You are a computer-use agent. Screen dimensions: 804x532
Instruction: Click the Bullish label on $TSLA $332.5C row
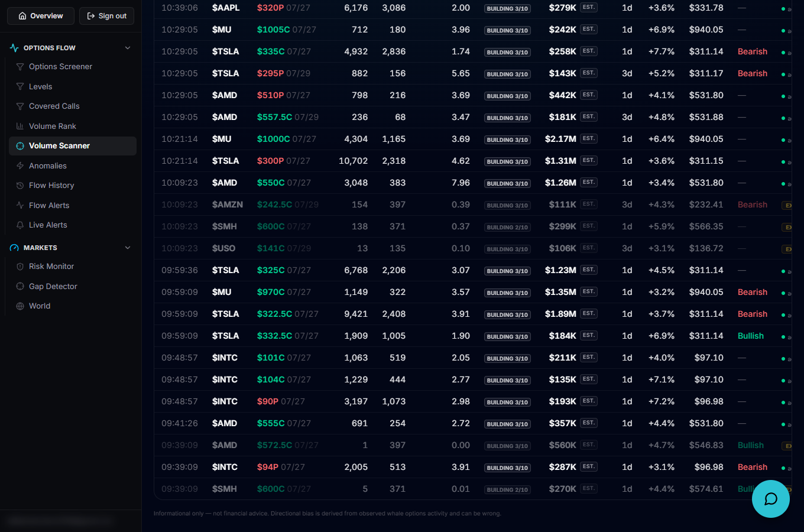(x=751, y=336)
